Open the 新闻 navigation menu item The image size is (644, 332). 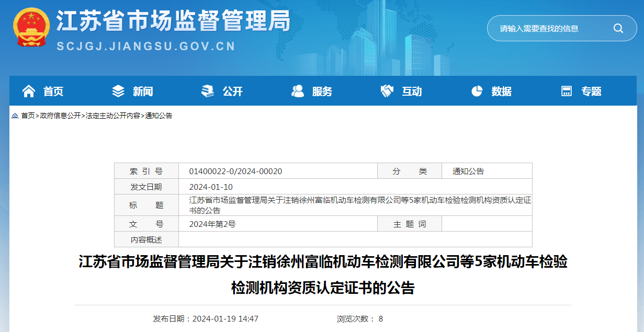[x=143, y=91]
